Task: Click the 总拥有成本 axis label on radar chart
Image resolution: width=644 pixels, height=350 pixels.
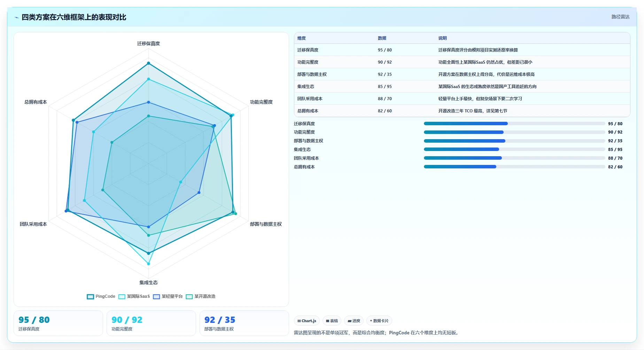Action: point(36,102)
